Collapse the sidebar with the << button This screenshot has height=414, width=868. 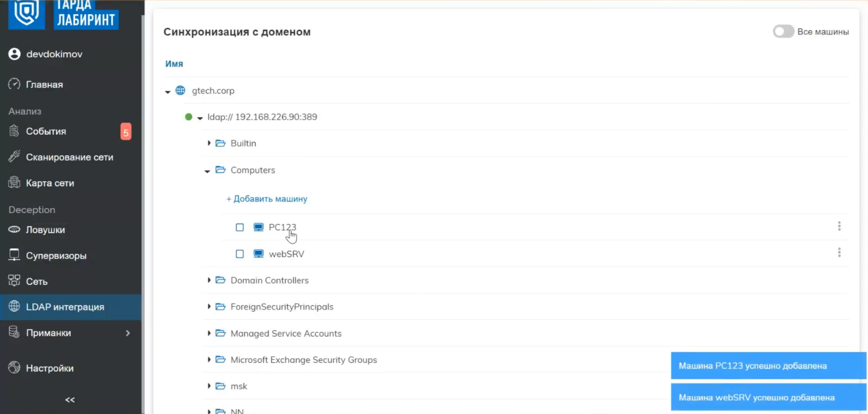(x=70, y=399)
